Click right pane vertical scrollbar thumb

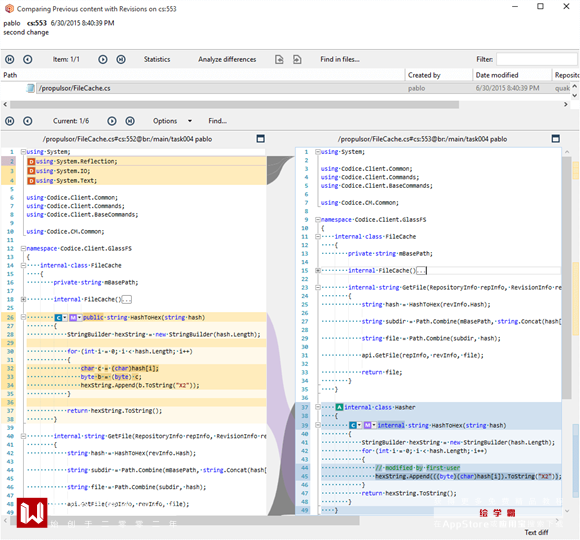[566, 277]
